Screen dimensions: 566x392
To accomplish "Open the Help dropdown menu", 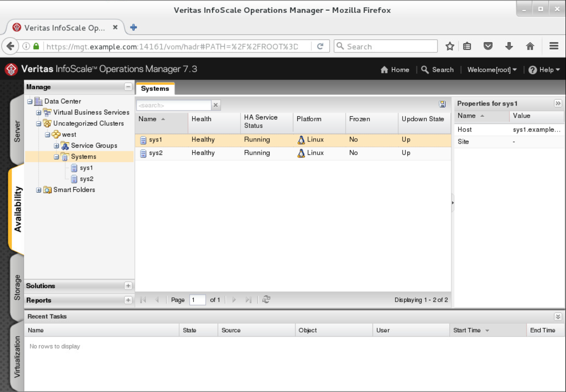I will [x=544, y=69].
